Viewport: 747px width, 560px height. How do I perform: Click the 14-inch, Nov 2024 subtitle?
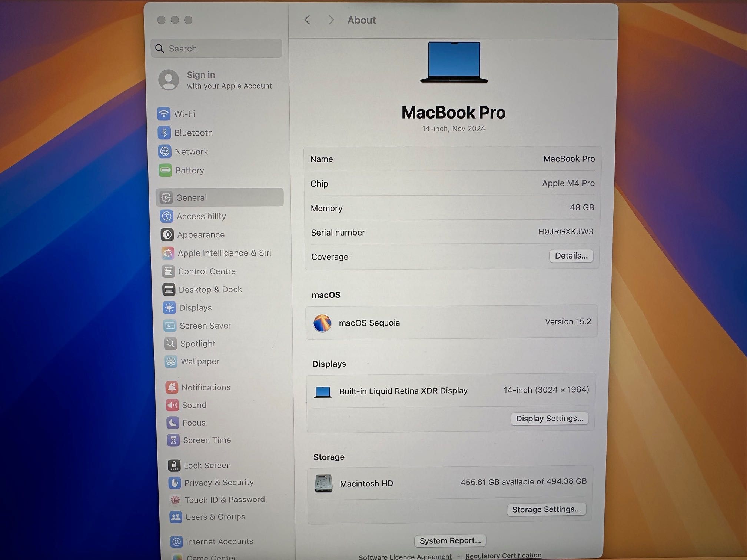[x=454, y=129]
